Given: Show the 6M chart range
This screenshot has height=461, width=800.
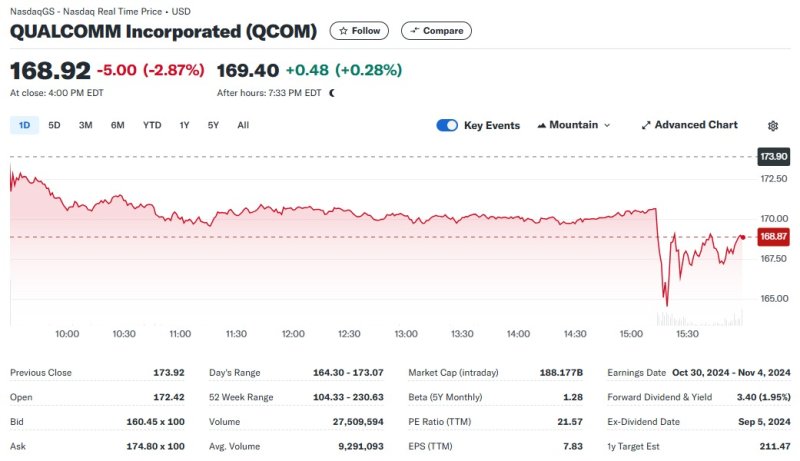Looking at the screenshot, I should click(118, 125).
